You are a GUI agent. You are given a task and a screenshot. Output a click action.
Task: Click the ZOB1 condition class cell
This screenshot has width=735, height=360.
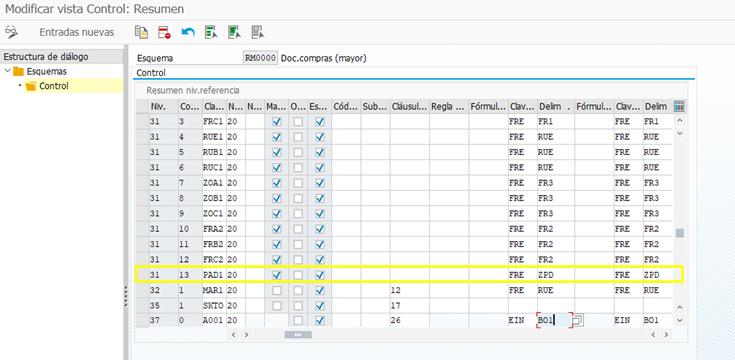(x=214, y=198)
